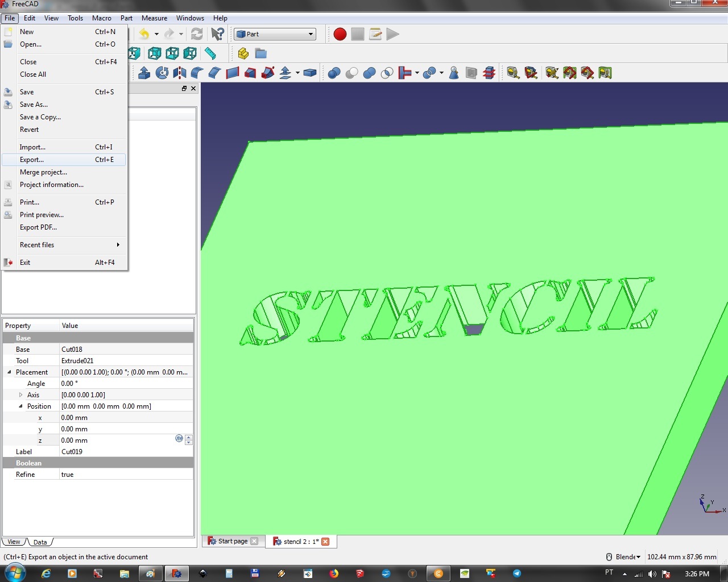This screenshot has height=582, width=728.
Task: Click the Measure Linear icon
Action: (x=514, y=73)
